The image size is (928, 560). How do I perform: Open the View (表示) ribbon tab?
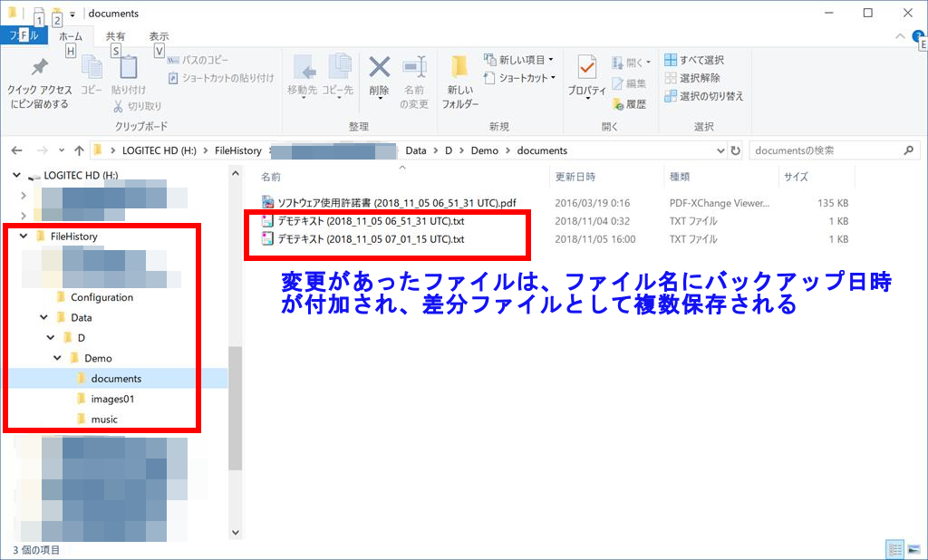(x=159, y=36)
